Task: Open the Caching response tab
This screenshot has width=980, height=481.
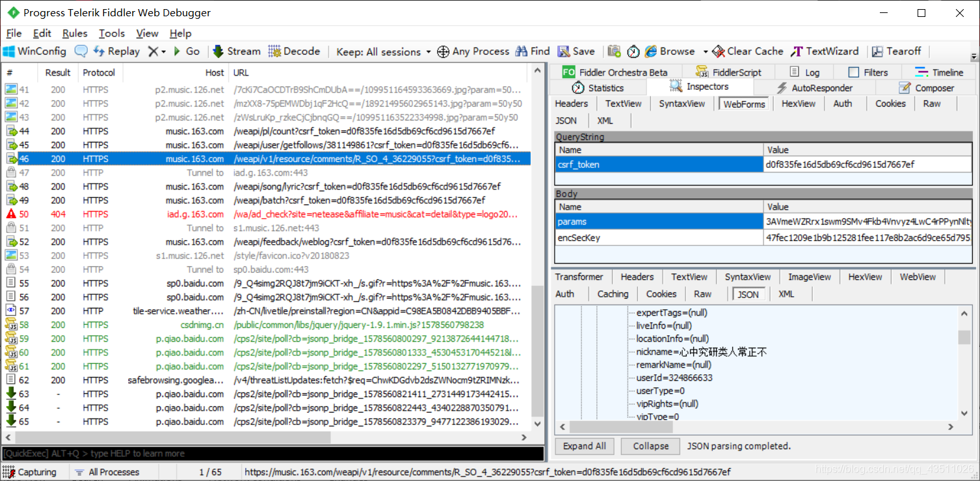Action: point(613,294)
